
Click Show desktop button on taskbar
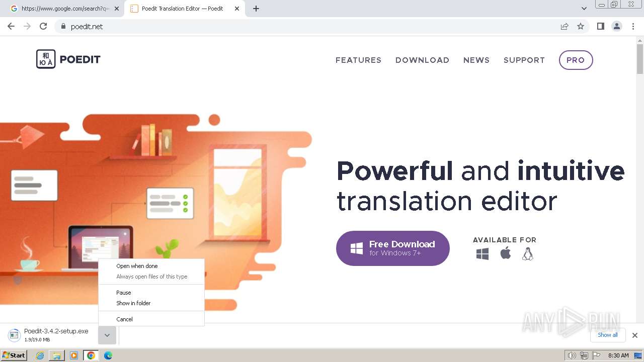tap(638, 355)
